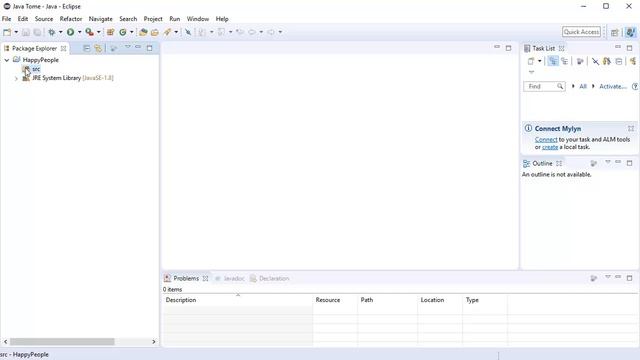
Task: Collapse All in Package Explorer
Action: coord(87,48)
